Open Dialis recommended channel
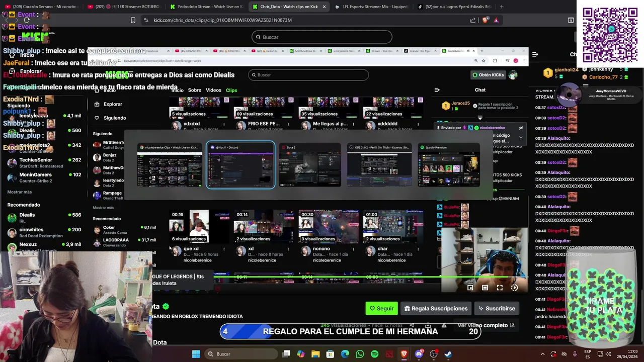The width and height of the screenshot is (644, 362). coord(44,218)
